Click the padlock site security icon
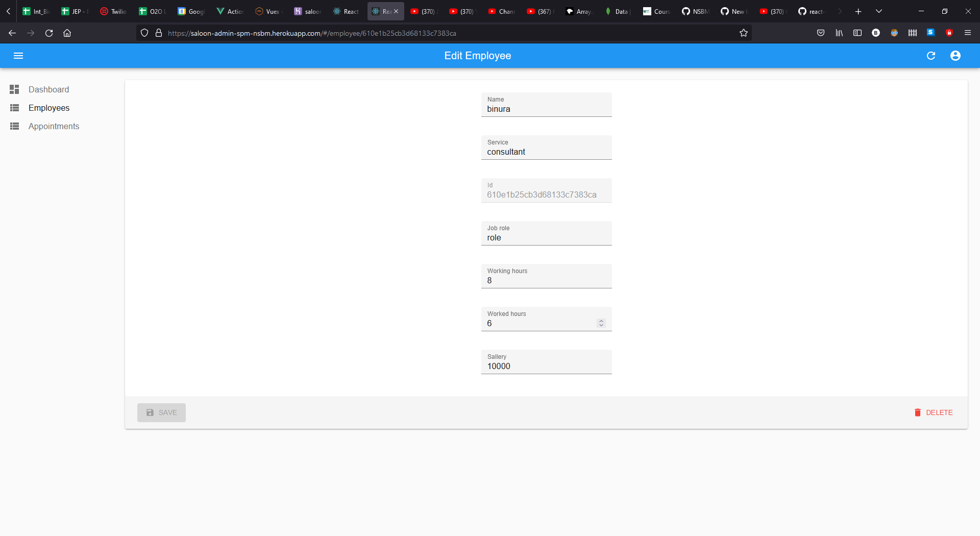This screenshot has height=536, width=980. click(159, 33)
